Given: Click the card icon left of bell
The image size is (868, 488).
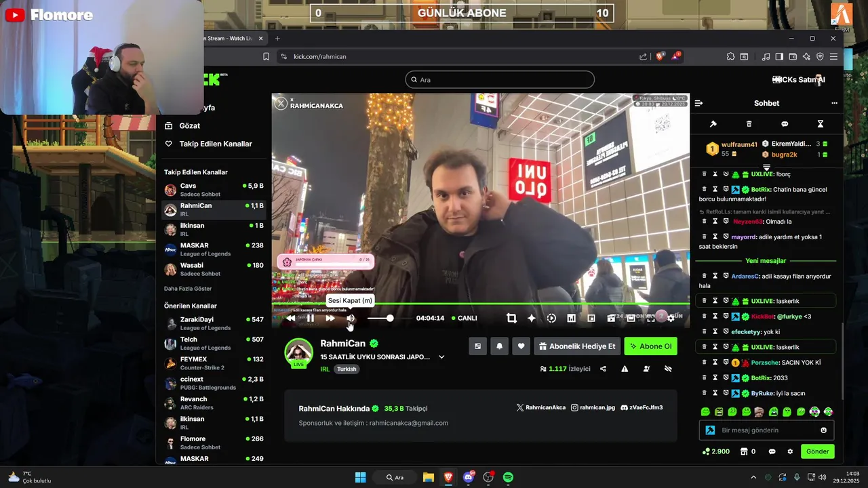Looking at the screenshot, I should pos(477,346).
